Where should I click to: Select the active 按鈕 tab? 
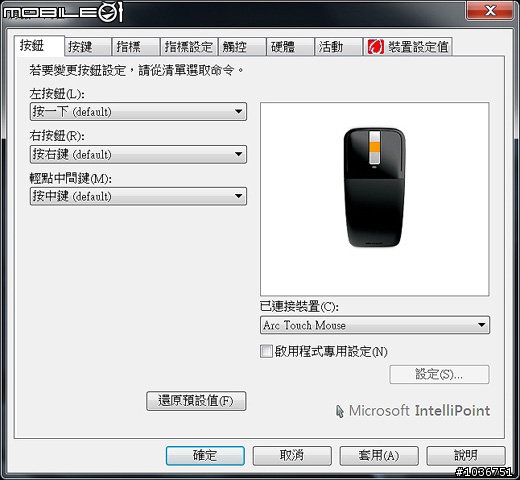click(x=39, y=46)
